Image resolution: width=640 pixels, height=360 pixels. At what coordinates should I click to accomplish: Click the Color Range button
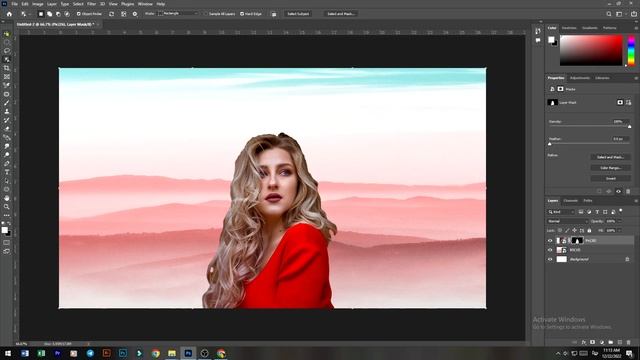tap(610, 168)
